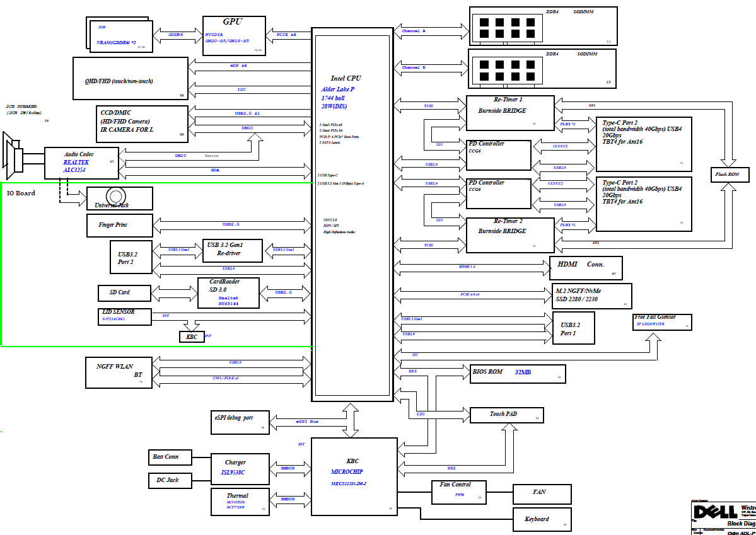Select the CardReader SD 3.0 block

(228, 293)
